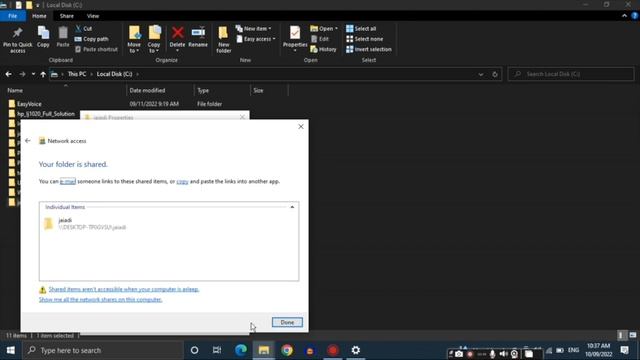
Task: Click 'Show me all the network shares' link
Action: coord(100,299)
